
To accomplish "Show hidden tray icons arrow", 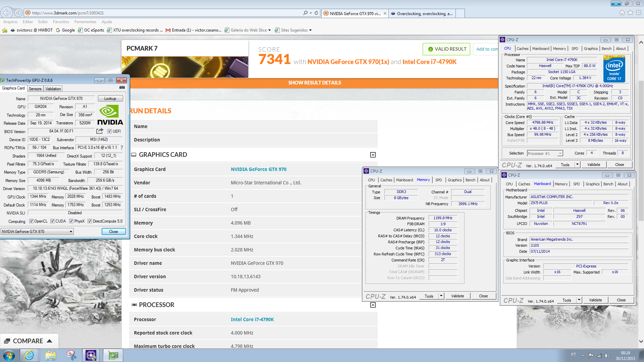I will (x=583, y=356).
